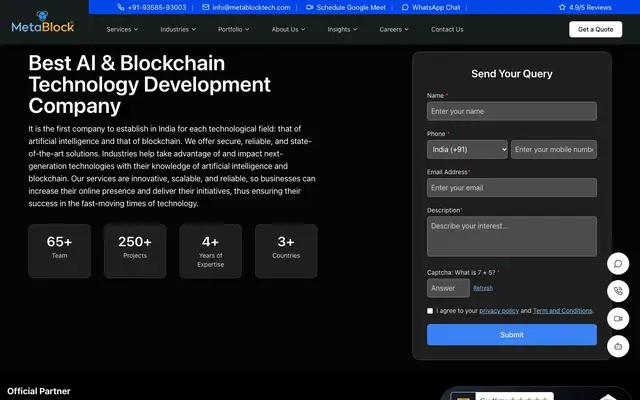Expand the Services menu
The height and width of the screenshot is (400, 640).
pos(122,29)
